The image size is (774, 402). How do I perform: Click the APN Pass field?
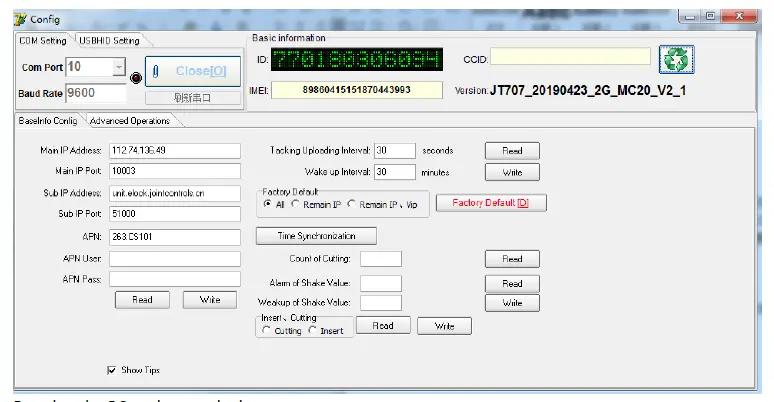(x=175, y=279)
